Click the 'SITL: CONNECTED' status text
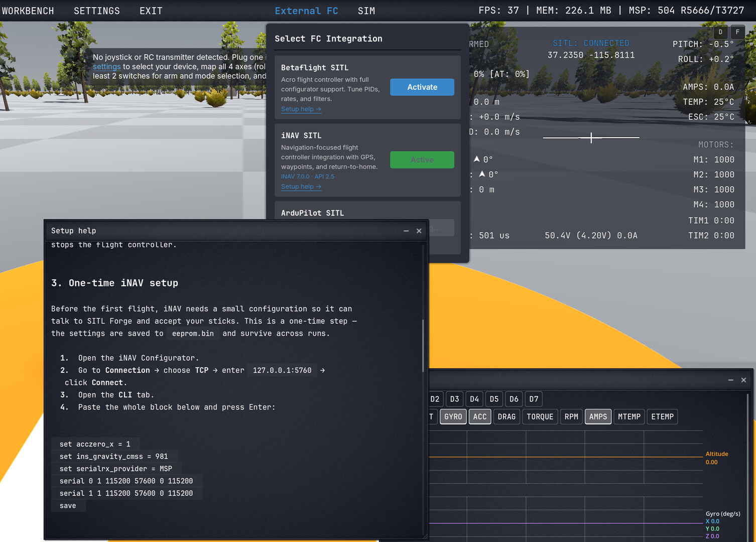This screenshot has height=542, width=756. point(591,43)
